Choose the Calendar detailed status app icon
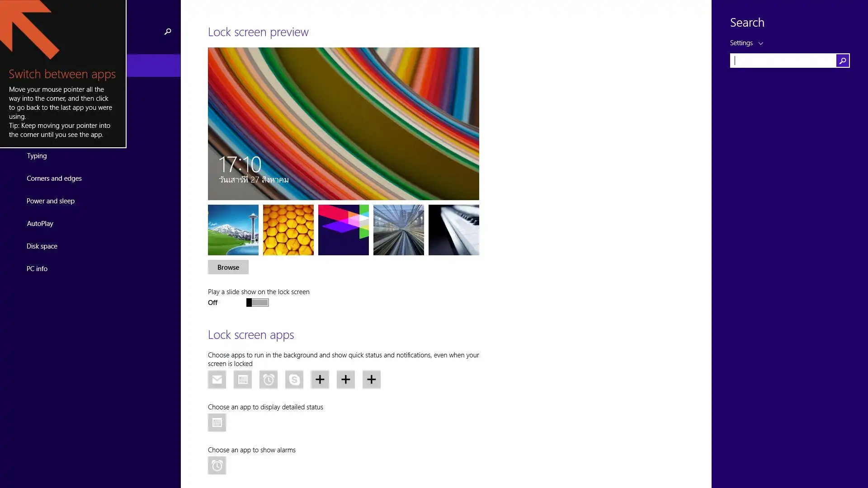The width and height of the screenshot is (868, 488). coord(217,422)
